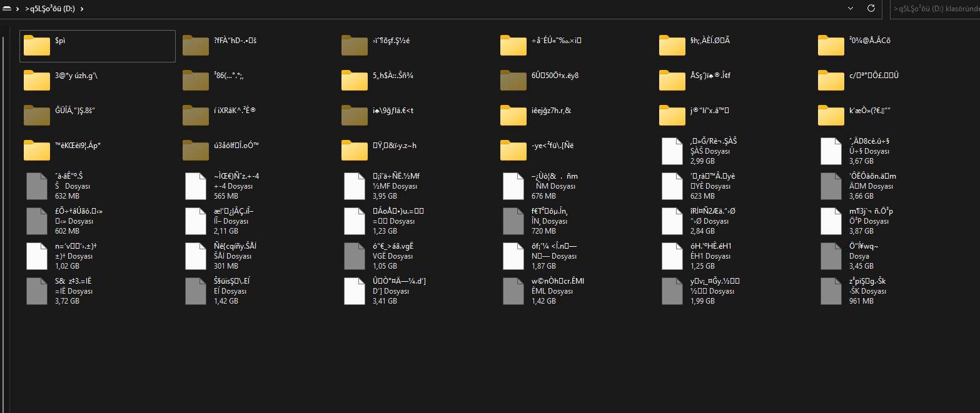Click the search box for D: drive
The width and height of the screenshot is (980, 413).
coord(935,9)
